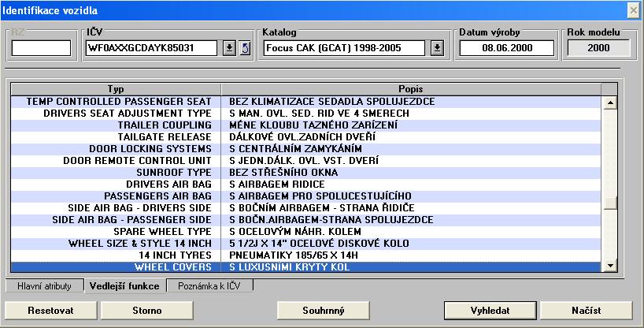Click the refresh icon next to IČV
The width and height of the screenshot is (644, 328).
(244, 48)
